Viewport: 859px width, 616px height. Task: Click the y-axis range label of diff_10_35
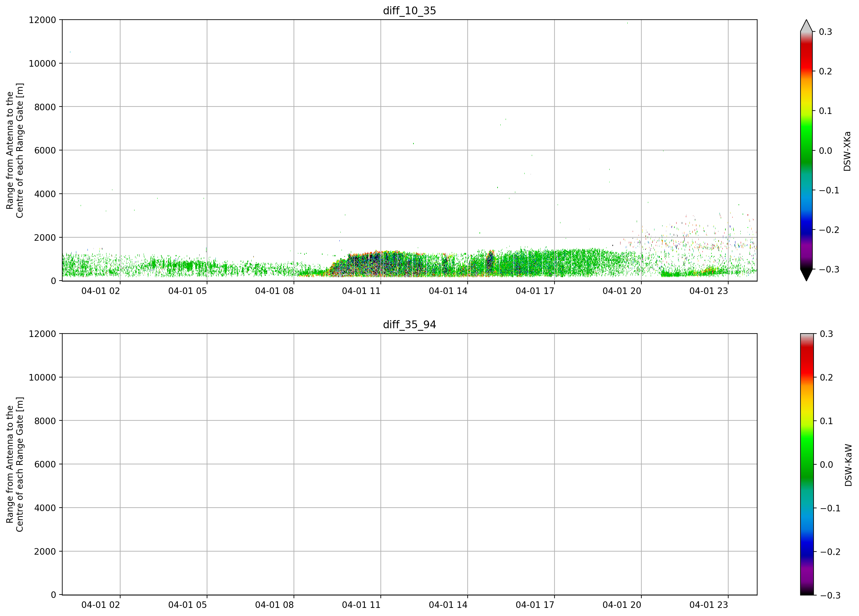15,150
